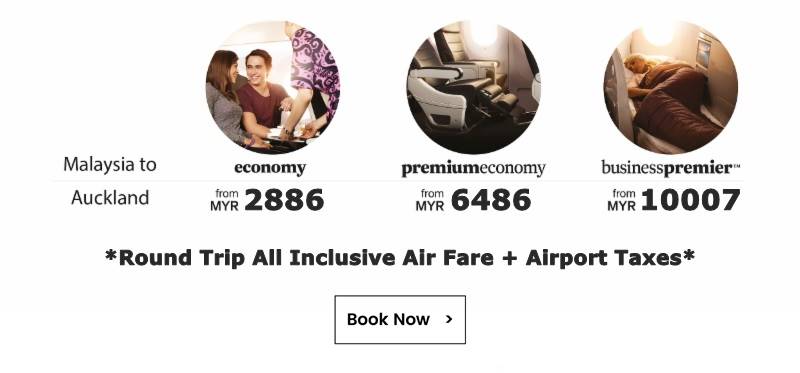Open the business premier lie-flat bed photo
Screen dimensions: 800x373
(x=670, y=87)
